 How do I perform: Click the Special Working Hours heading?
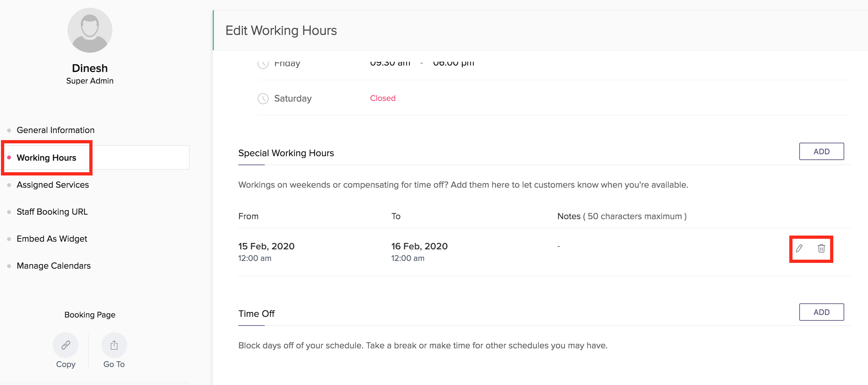[286, 153]
